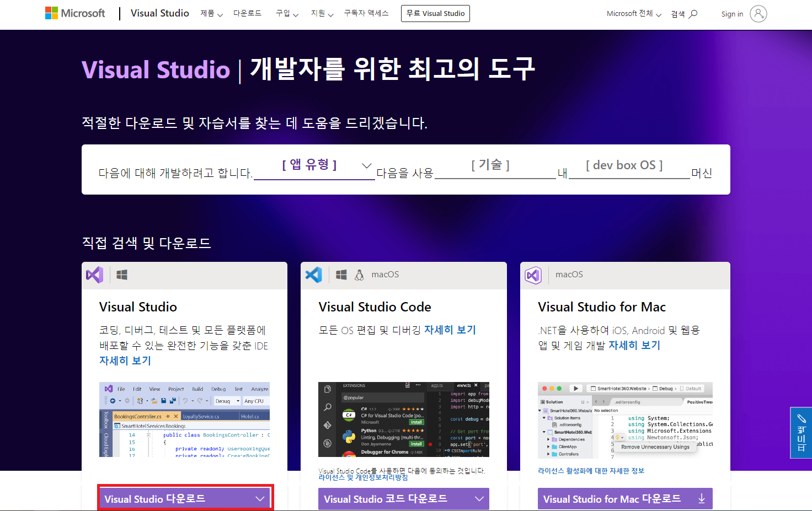Screen dimensions: 812x511
Task: Click the 검색 text in header
Action: [x=678, y=14]
